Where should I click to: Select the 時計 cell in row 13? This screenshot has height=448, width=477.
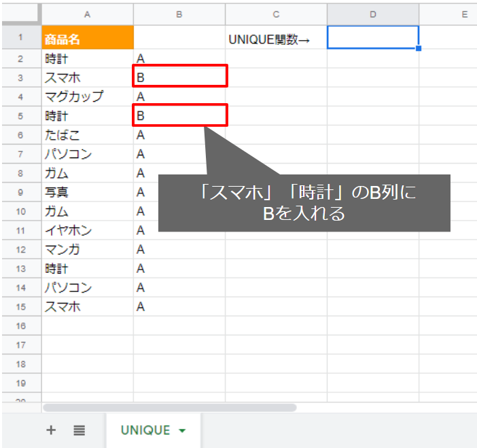88,268
